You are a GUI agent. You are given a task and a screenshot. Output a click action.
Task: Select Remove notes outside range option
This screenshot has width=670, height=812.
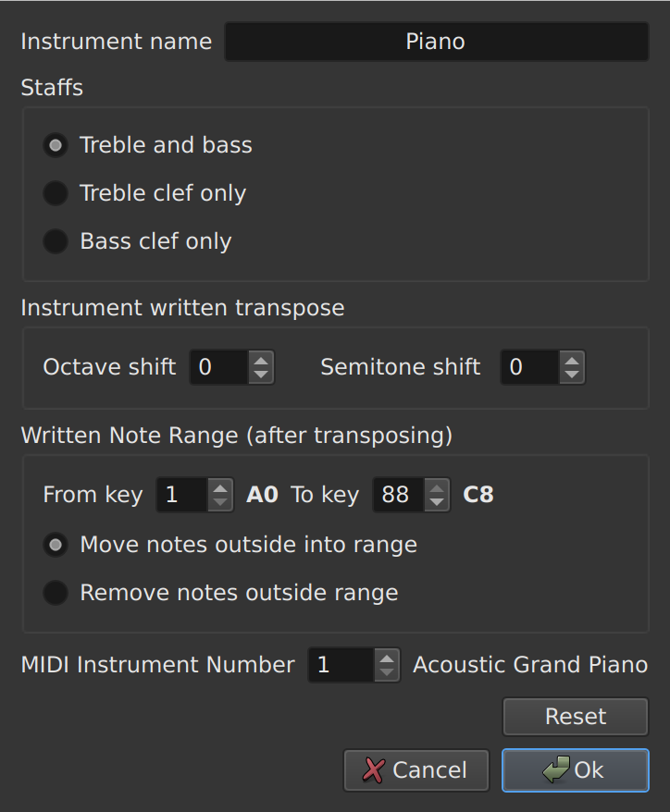click(x=55, y=593)
